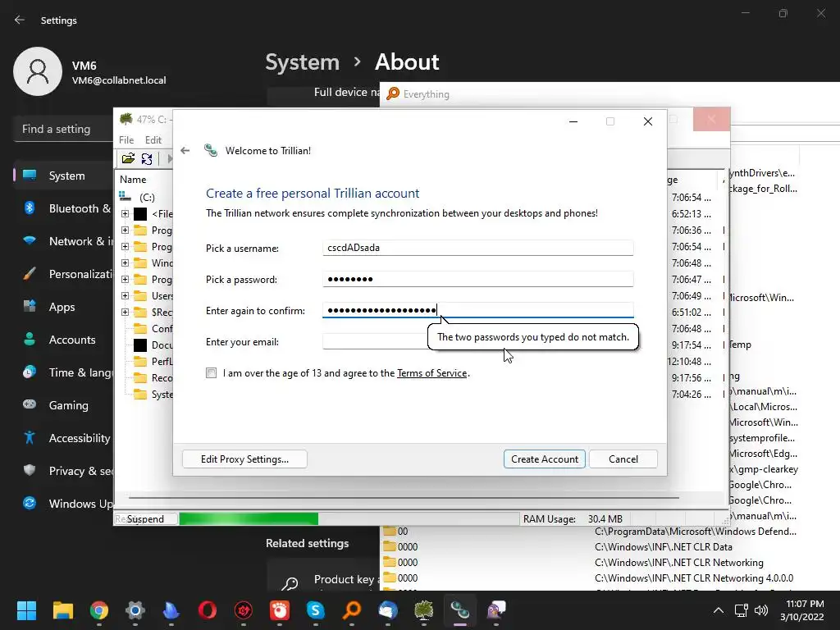Image resolution: width=840 pixels, height=630 pixels.
Task: Open Everything search from the taskbar
Action: pyautogui.click(x=352, y=610)
